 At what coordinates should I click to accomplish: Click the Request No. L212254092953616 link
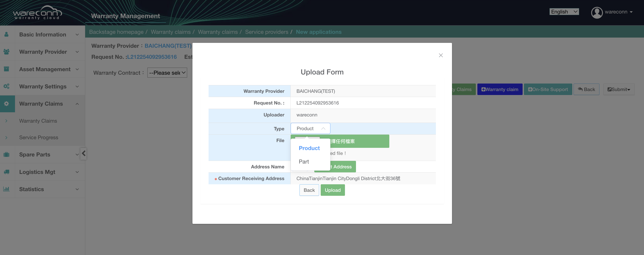[x=152, y=57]
